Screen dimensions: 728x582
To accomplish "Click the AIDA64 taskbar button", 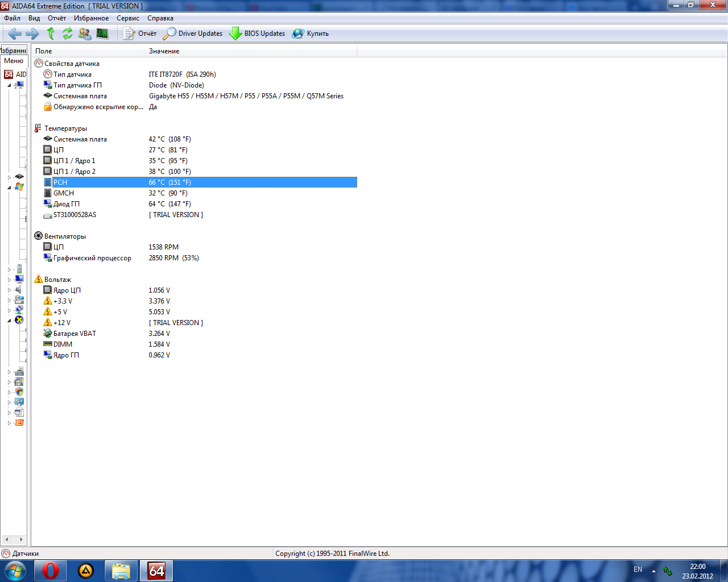I will (x=156, y=571).
